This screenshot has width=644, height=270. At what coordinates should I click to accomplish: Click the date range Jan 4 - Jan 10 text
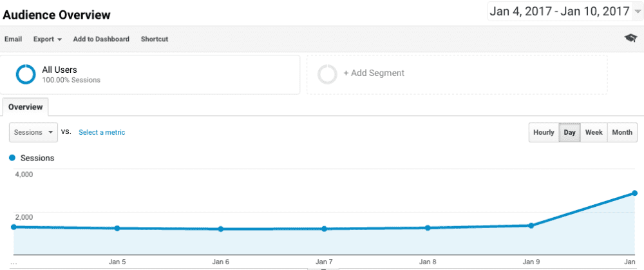559,12
